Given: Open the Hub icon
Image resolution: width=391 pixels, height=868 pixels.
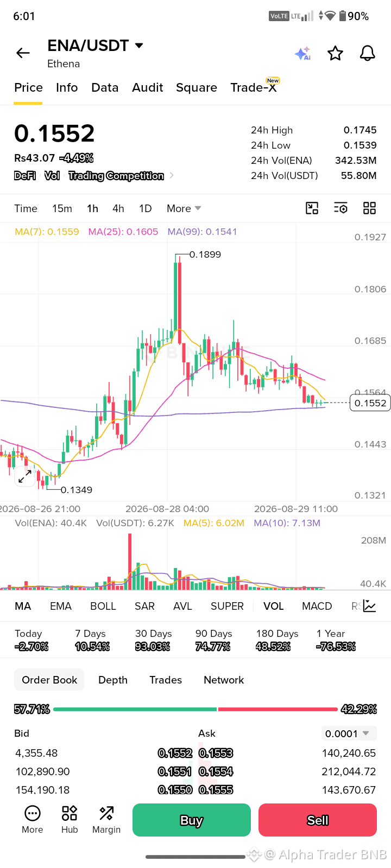Looking at the screenshot, I should 70,819.
